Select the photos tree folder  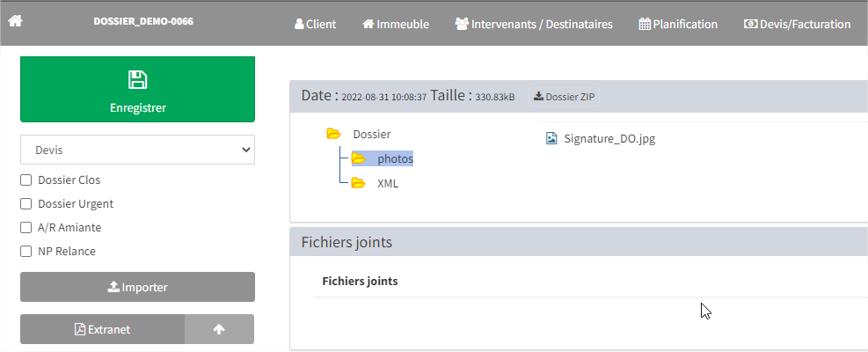coord(395,159)
